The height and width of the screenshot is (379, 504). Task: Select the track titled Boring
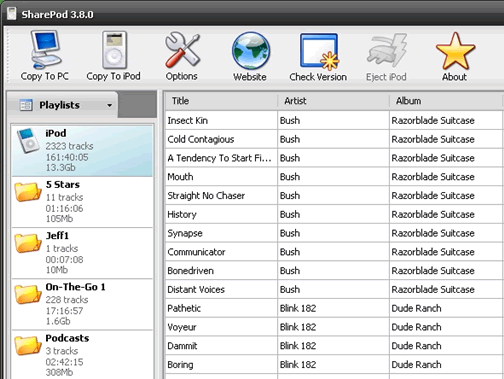pyautogui.click(x=180, y=365)
